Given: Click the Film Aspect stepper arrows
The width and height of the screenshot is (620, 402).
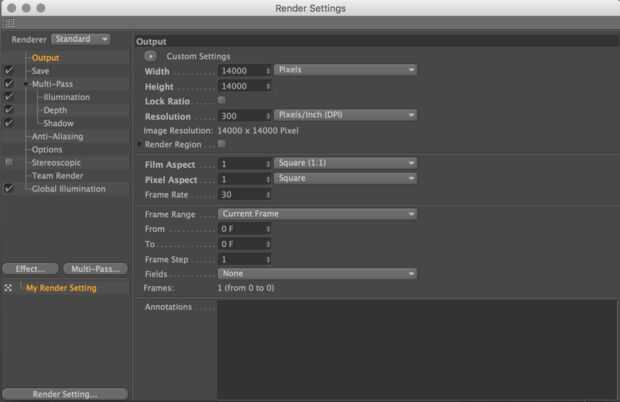Looking at the screenshot, I should [268, 164].
